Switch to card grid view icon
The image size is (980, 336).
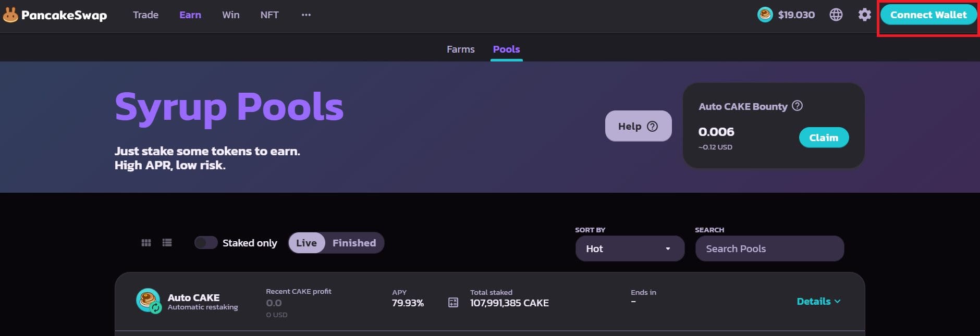[x=146, y=243]
